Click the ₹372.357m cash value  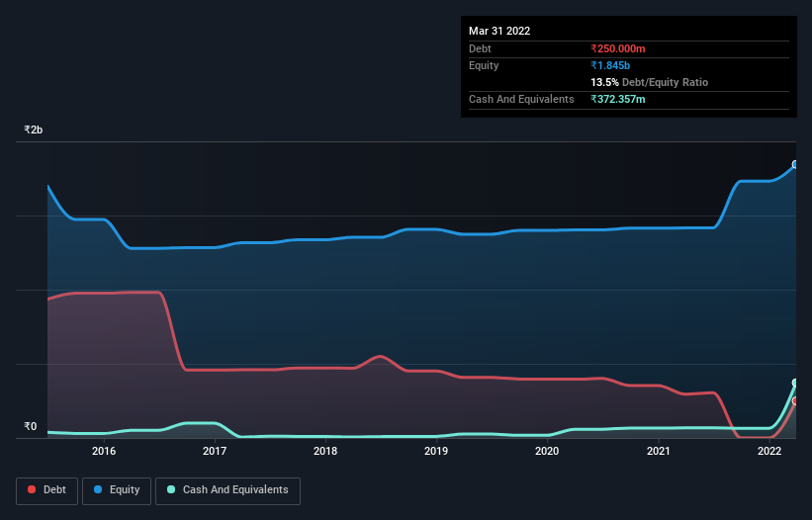618,99
